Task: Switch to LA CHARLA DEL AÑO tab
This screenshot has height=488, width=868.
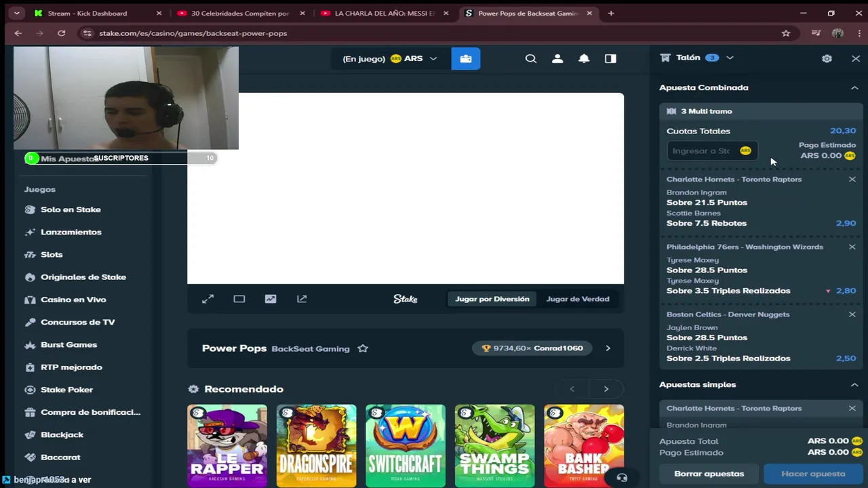Action: 384,13
